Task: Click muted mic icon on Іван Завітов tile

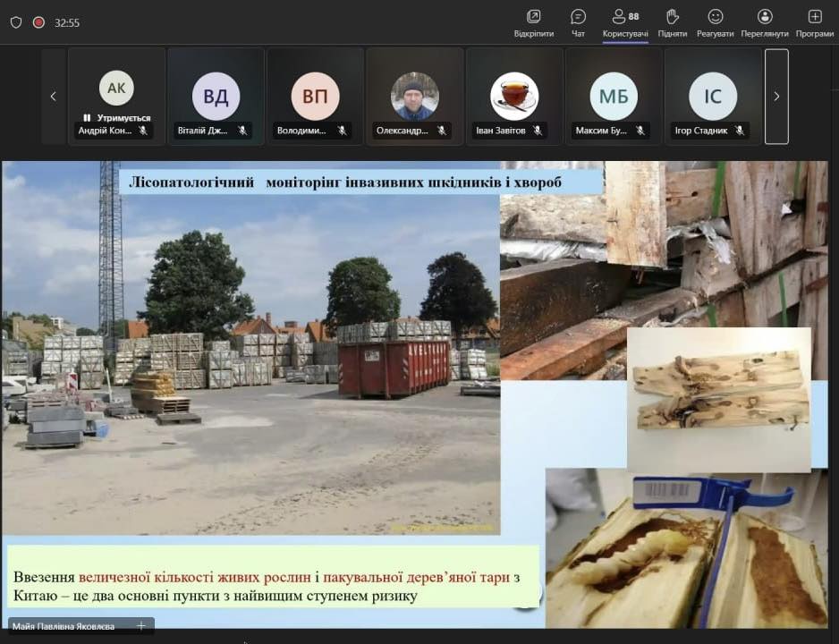Action: (538, 131)
